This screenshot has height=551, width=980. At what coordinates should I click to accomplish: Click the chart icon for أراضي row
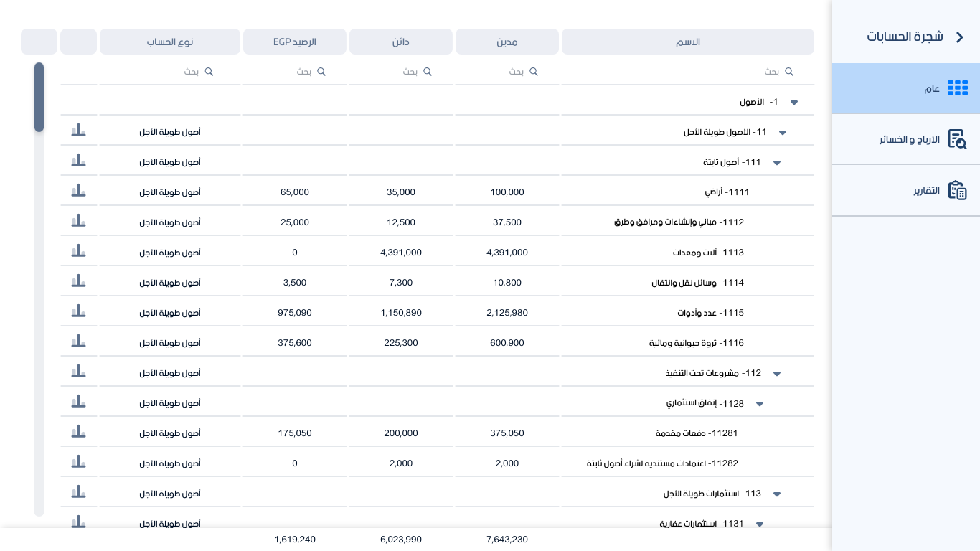[x=78, y=192]
